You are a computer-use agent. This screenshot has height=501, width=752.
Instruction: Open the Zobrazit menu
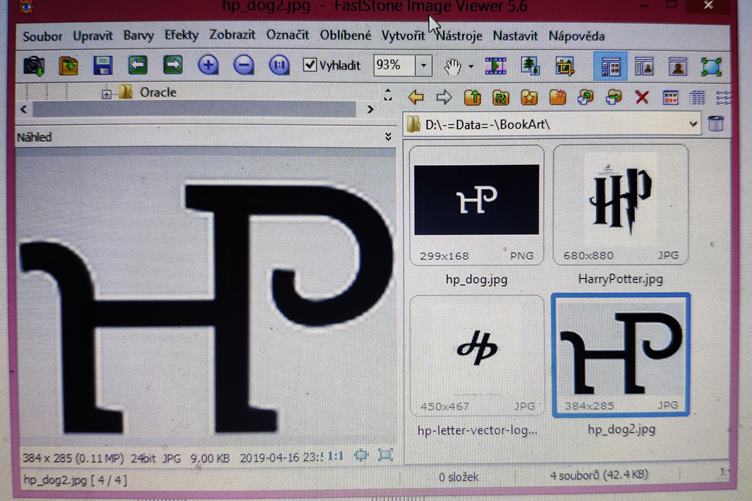(232, 35)
